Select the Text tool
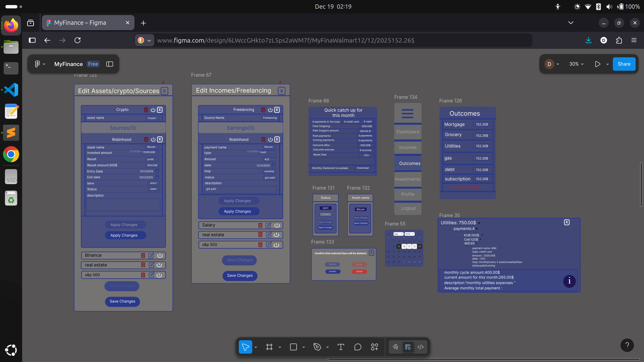The image size is (644, 362). pos(341,347)
